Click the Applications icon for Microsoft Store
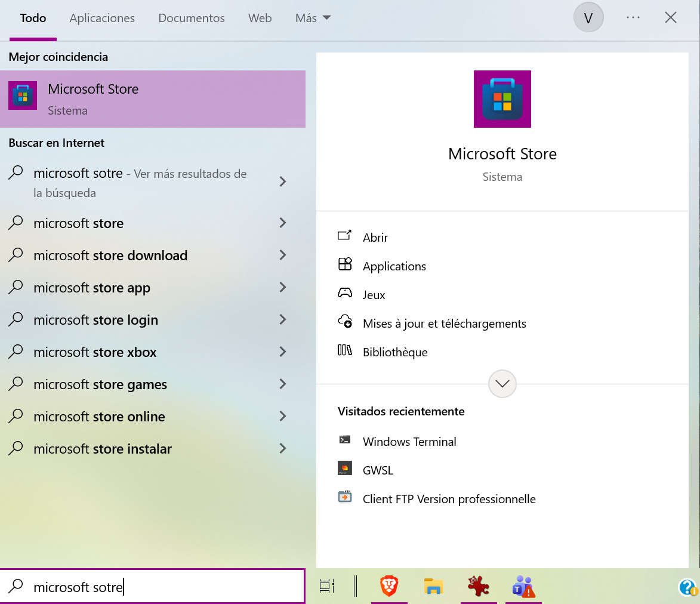700x604 pixels. tap(394, 266)
